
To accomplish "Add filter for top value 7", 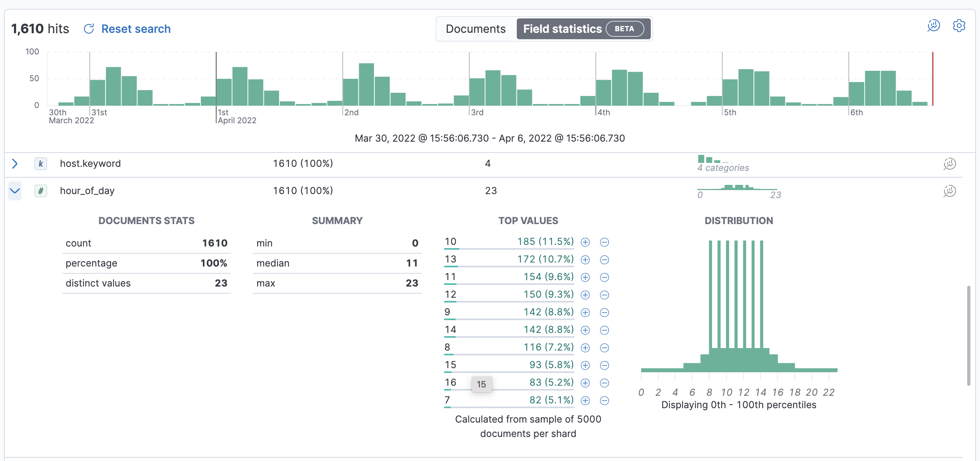I will click(x=585, y=401).
